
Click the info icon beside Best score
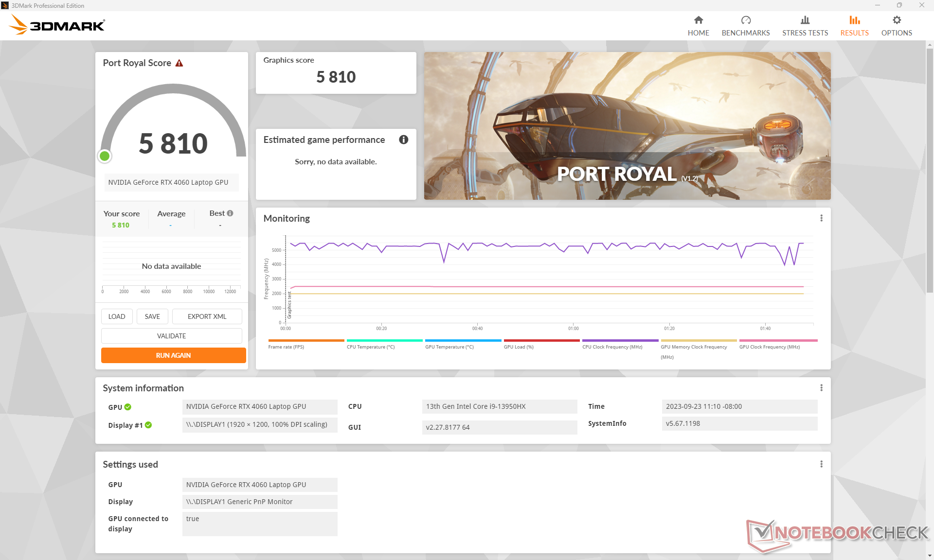point(230,213)
